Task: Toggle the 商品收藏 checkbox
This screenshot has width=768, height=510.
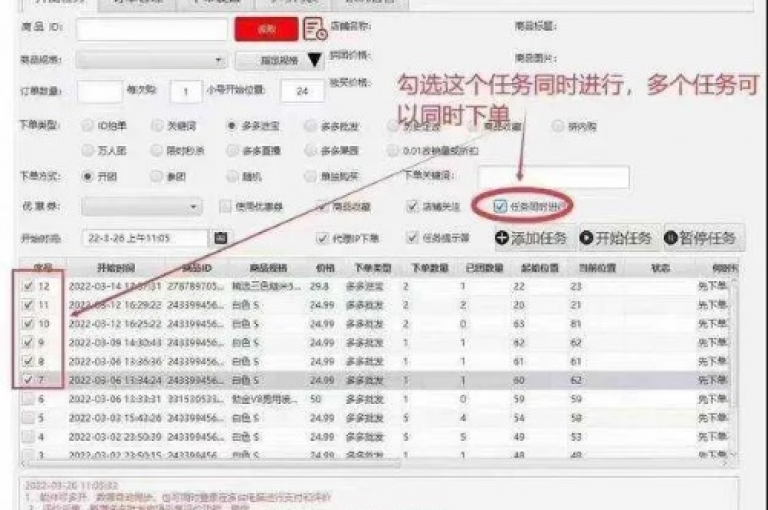Action: pyautogui.click(x=322, y=206)
